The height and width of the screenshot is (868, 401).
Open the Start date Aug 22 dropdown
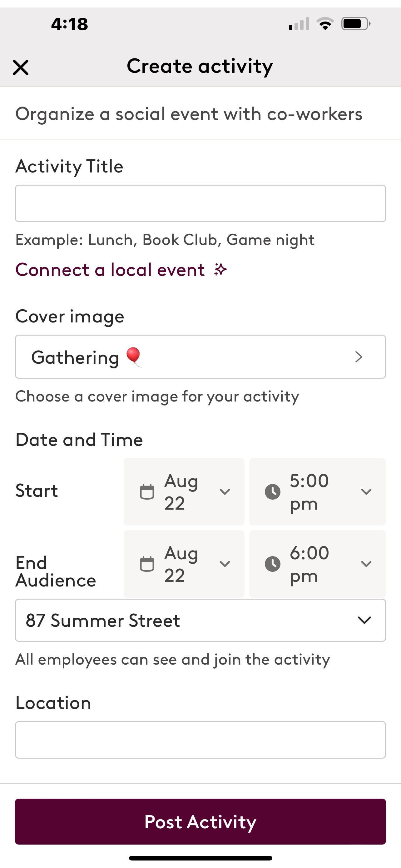coord(184,491)
